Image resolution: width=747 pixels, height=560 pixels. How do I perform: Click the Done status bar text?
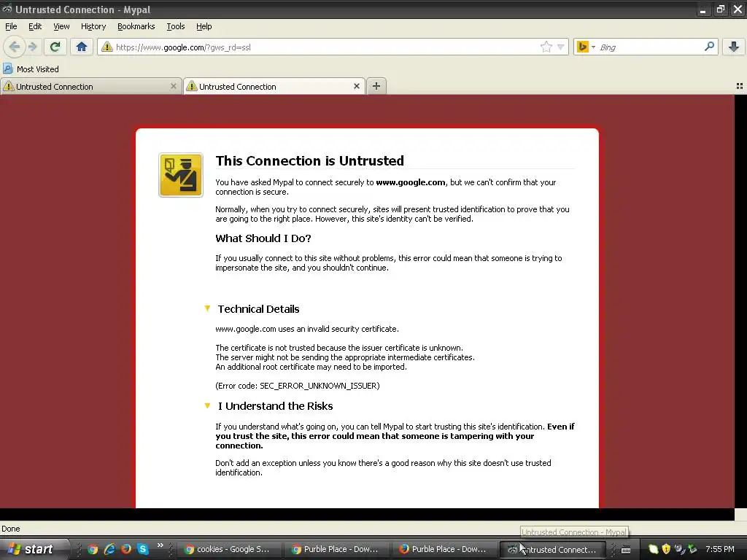(x=11, y=529)
